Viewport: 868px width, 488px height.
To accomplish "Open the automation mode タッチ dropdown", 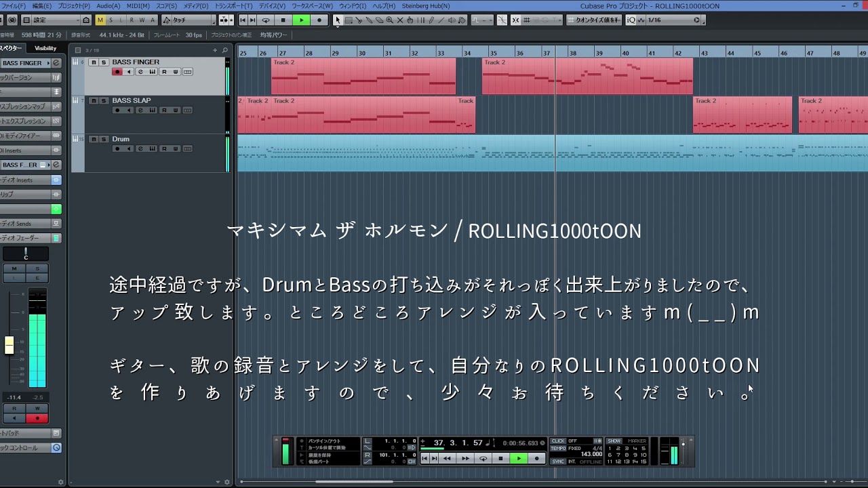I will 193,20.
